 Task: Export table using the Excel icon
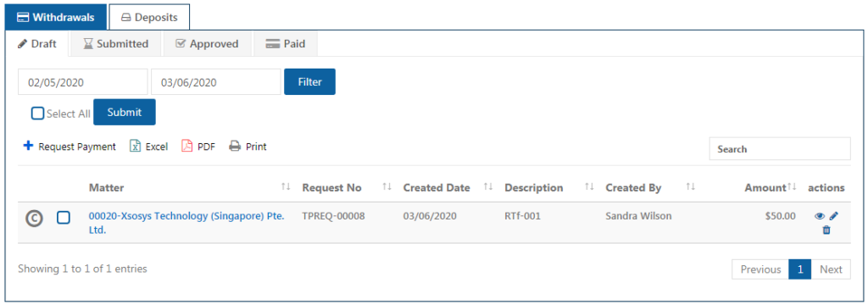pyautogui.click(x=135, y=147)
